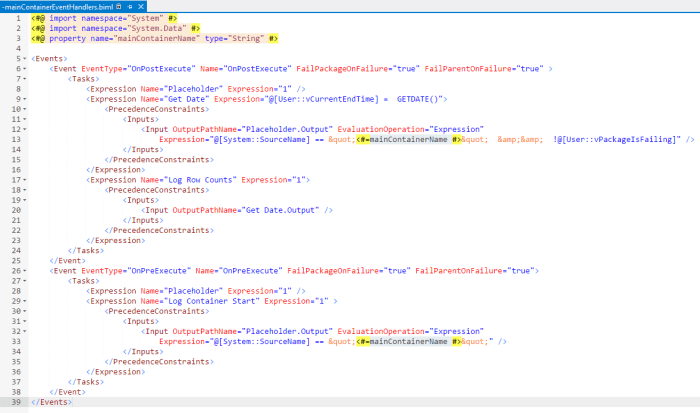Click FailParentOnFailure="true" on line 6
Screen dimensions: 700x413
[x=484, y=69]
